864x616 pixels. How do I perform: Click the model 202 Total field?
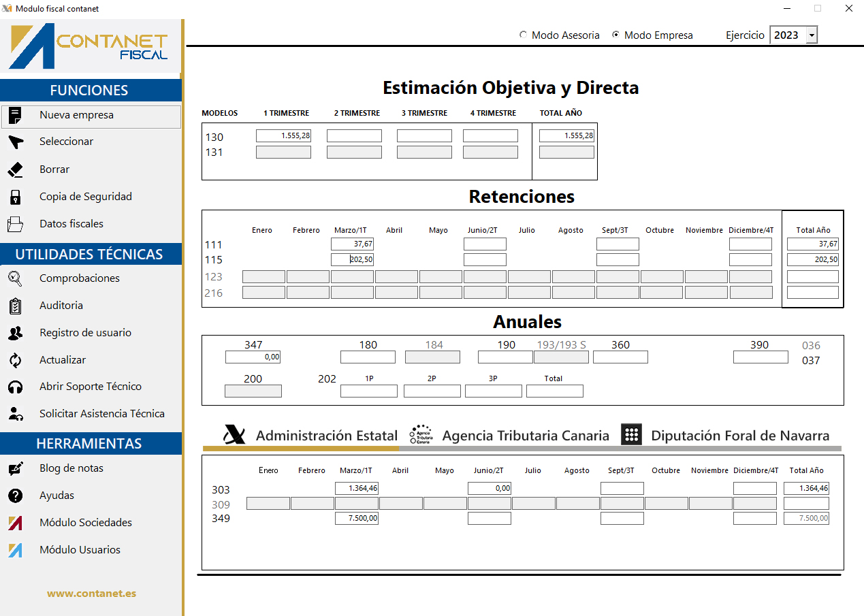pyautogui.click(x=555, y=391)
